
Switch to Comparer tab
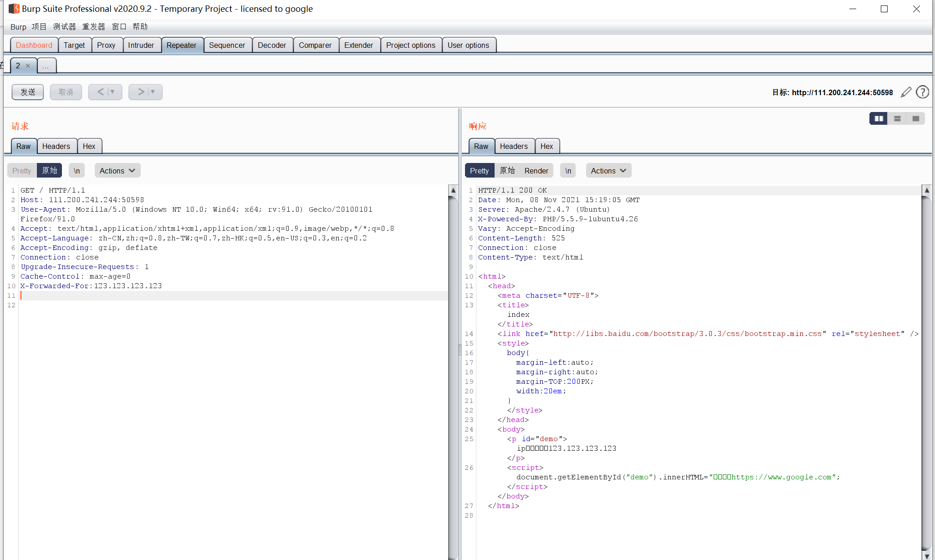coord(315,45)
